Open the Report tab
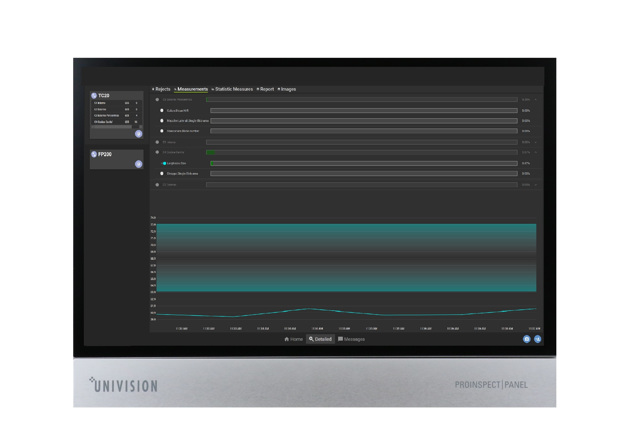The image size is (630, 437). (265, 89)
